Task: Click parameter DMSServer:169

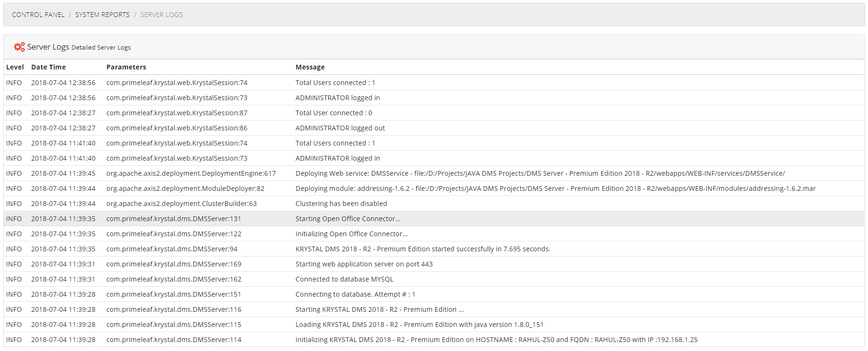Action: point(174,264)
